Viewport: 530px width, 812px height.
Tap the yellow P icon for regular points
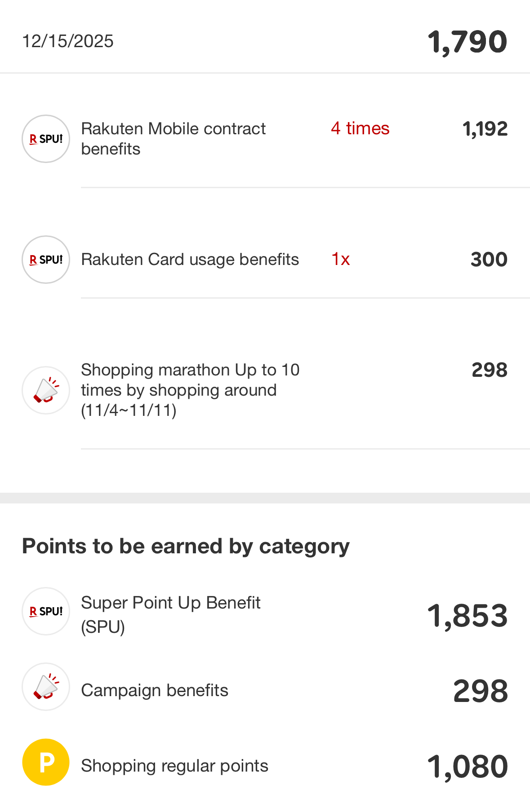(46, 762)
